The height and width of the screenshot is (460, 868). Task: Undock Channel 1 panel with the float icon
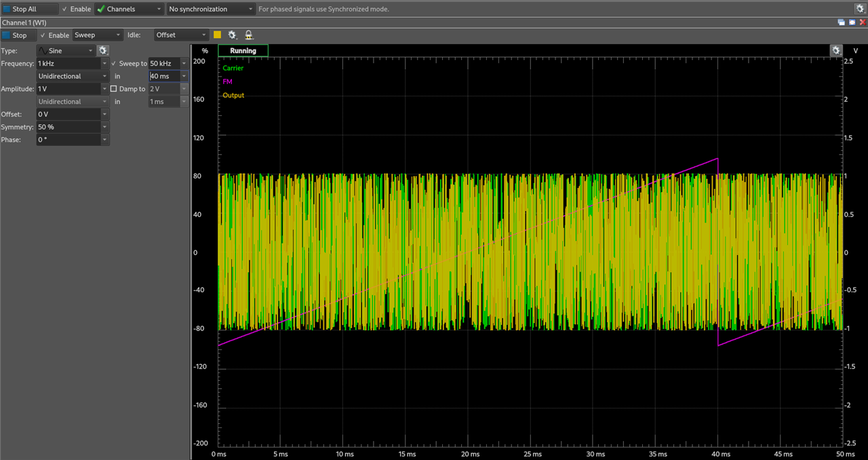(841, 22)
